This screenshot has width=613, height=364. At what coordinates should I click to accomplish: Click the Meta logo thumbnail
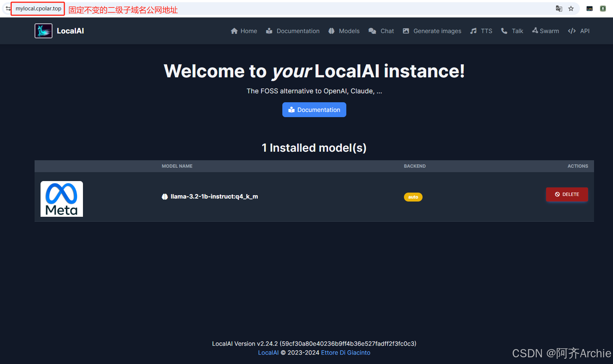(x=62, y=199)
